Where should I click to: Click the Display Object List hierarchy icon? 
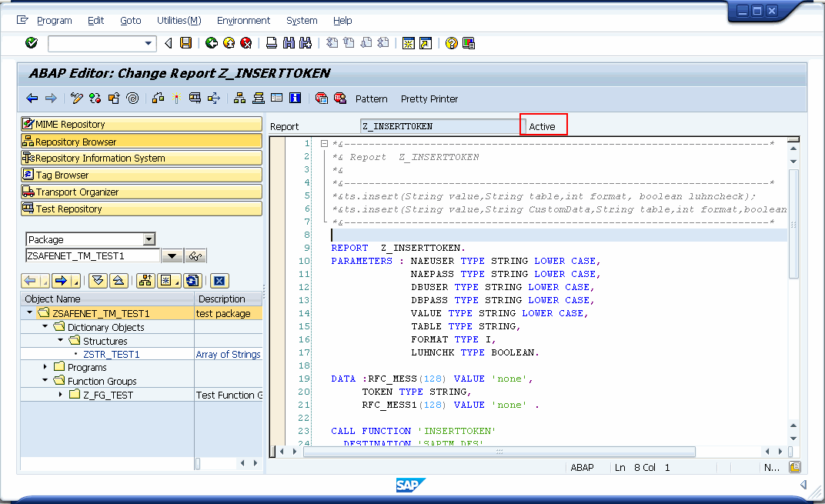tap(240, 98)
